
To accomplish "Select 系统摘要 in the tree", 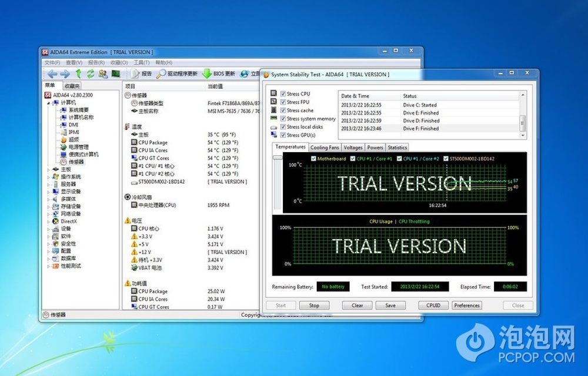I will pos(78,110).
